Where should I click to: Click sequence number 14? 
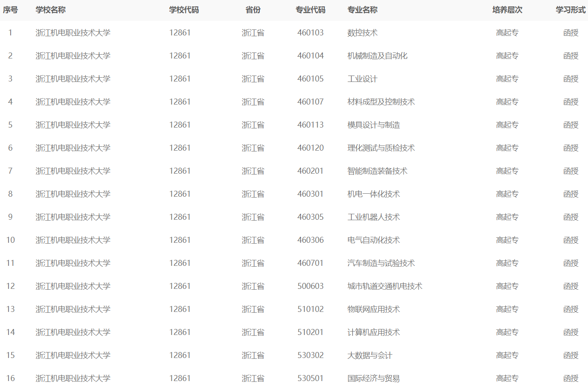pyautogui.click(x=11, y=332)
